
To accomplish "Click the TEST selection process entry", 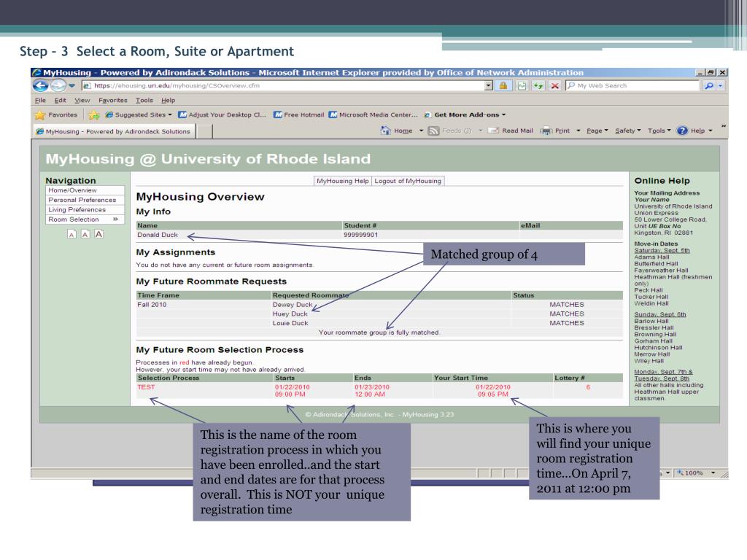I will point(146,387).
